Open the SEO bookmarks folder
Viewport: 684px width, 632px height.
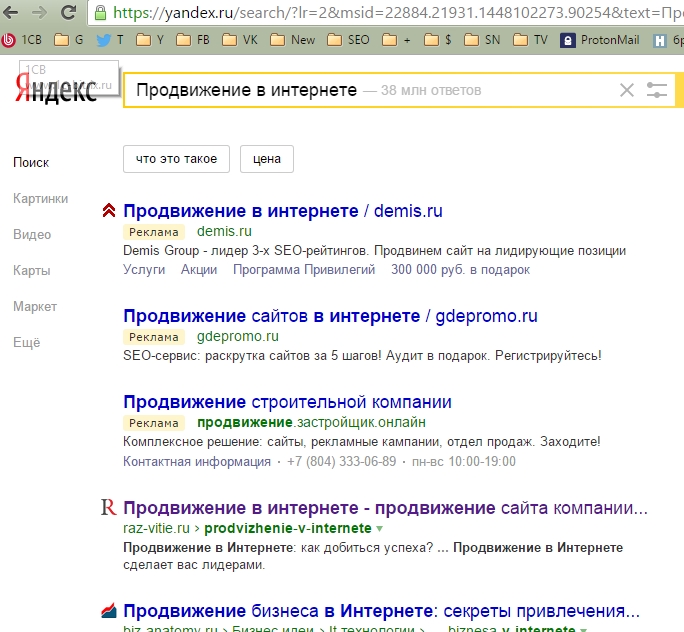coord(348,40)
